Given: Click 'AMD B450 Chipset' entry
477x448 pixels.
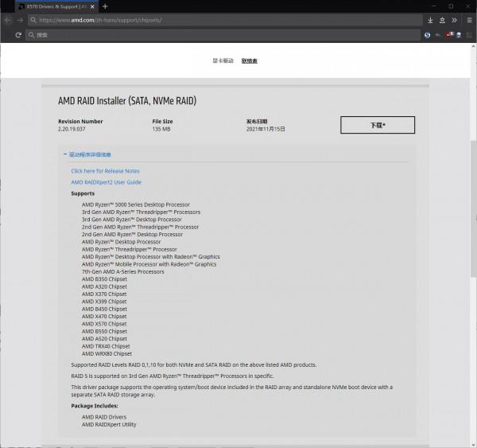Looking at the screenshot, I should (x=104, y=309).
